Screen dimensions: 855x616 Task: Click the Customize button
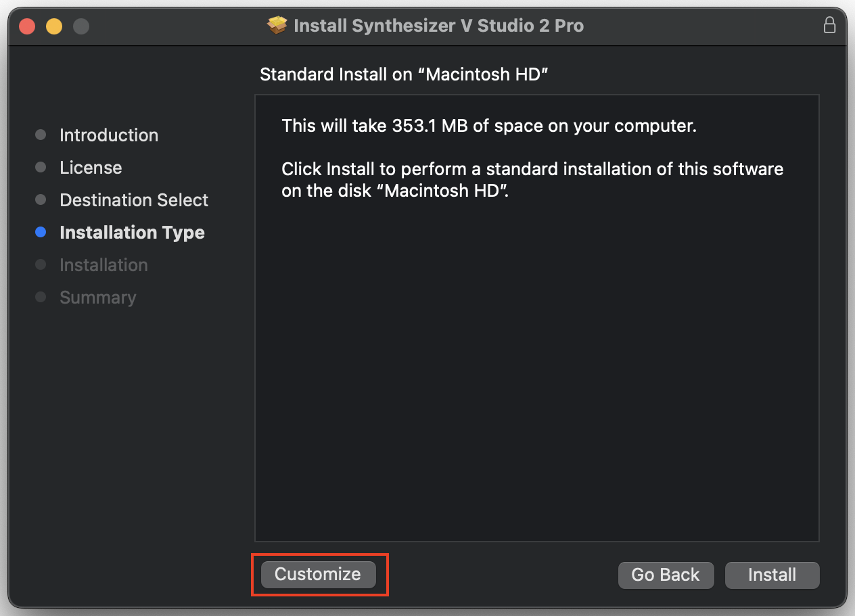pos(318,574)
